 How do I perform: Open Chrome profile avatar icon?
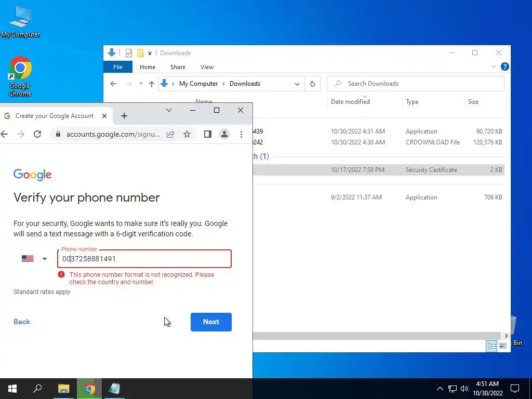(x=224, y=135)
